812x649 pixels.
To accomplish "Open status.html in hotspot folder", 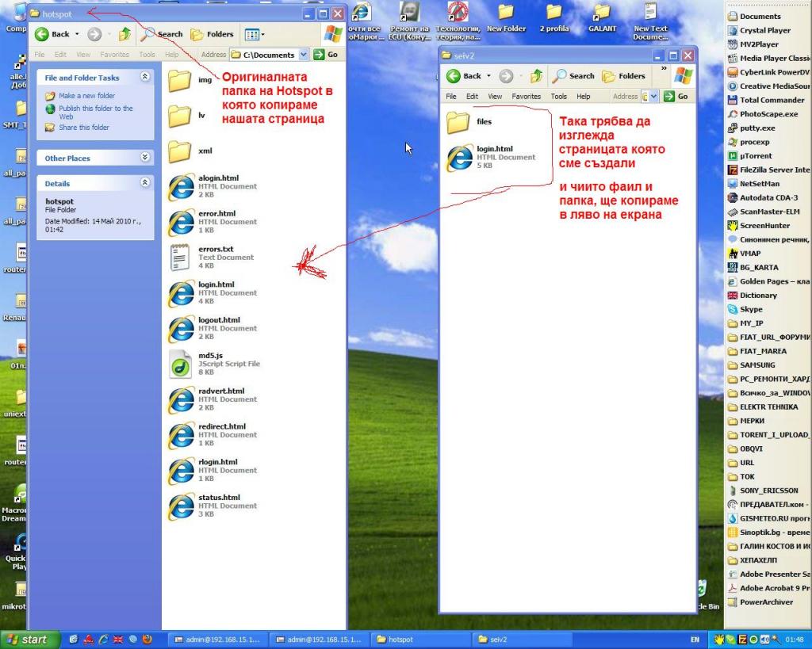I will (x=181, y=506).
